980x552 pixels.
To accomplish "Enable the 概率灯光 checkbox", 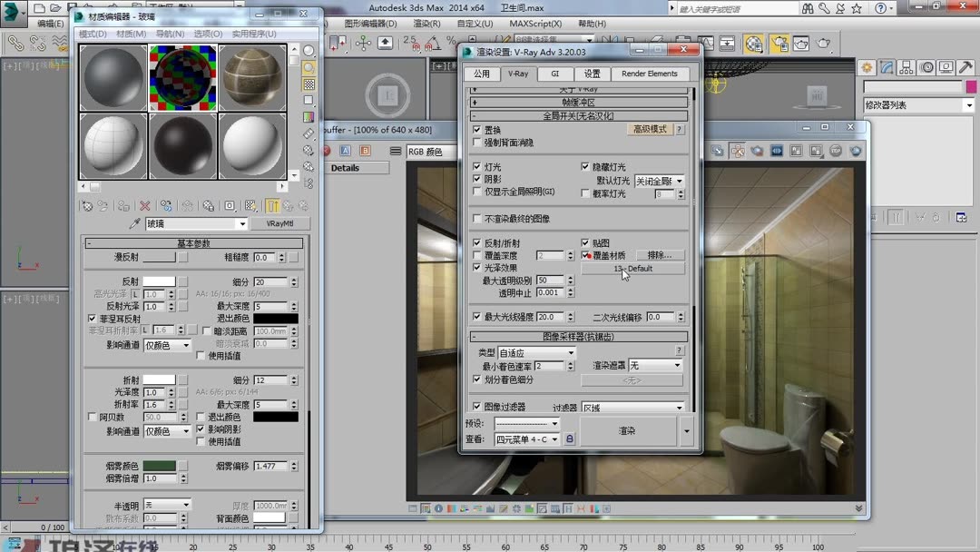I will click(584, 192).
